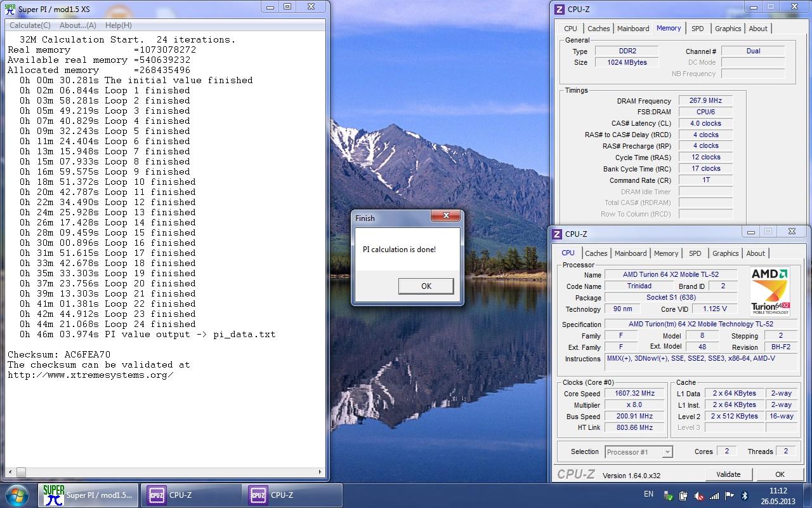The image size is (812, 508).
Task: Open the Processor #1 selection dropdown
Action: click(x=638, y=452)
